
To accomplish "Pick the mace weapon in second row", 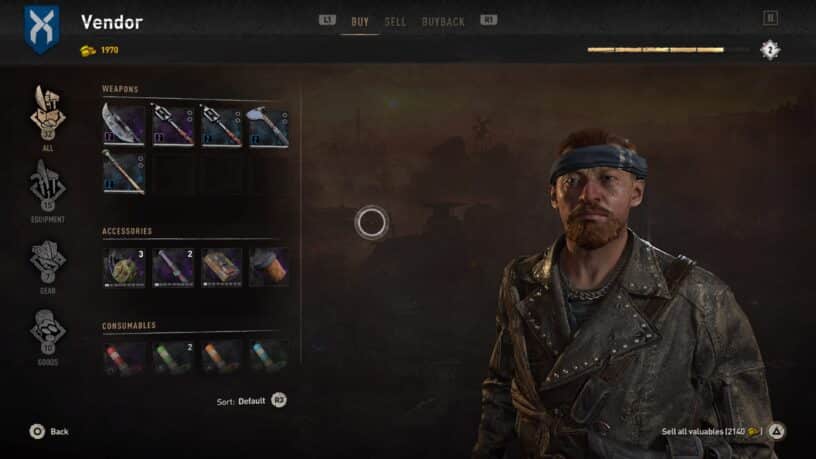I will coord(123,172).
